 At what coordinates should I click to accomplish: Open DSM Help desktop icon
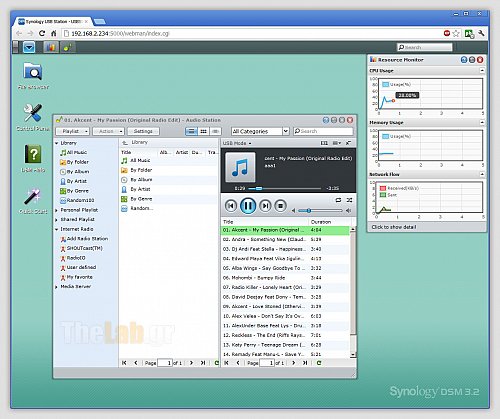[x=33, y=159]
